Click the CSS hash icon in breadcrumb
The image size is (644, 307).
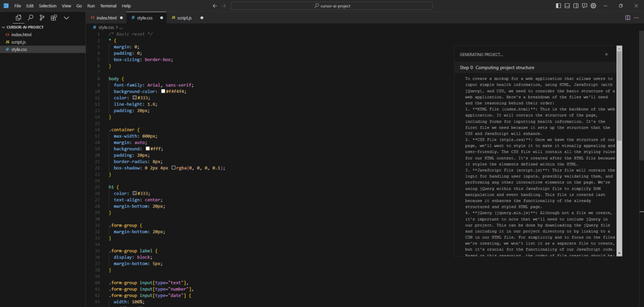pos(94,27)
